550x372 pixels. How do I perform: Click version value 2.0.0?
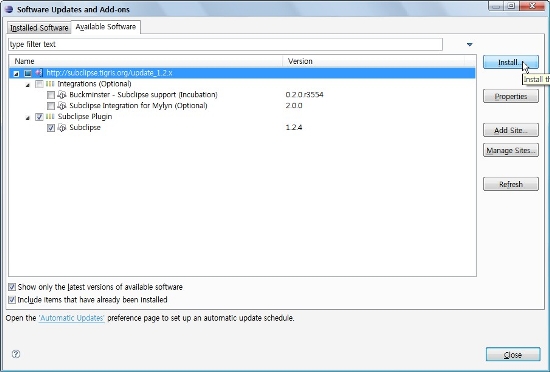294,106
